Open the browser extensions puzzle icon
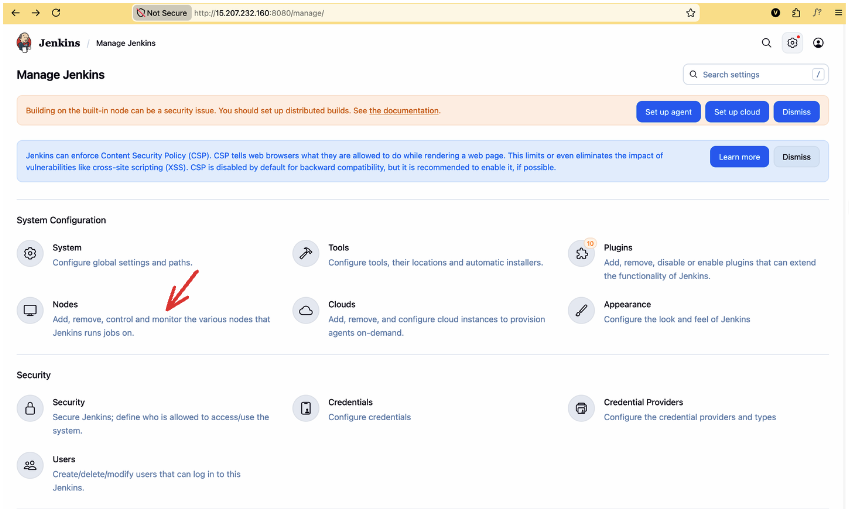 coord(796,12)
